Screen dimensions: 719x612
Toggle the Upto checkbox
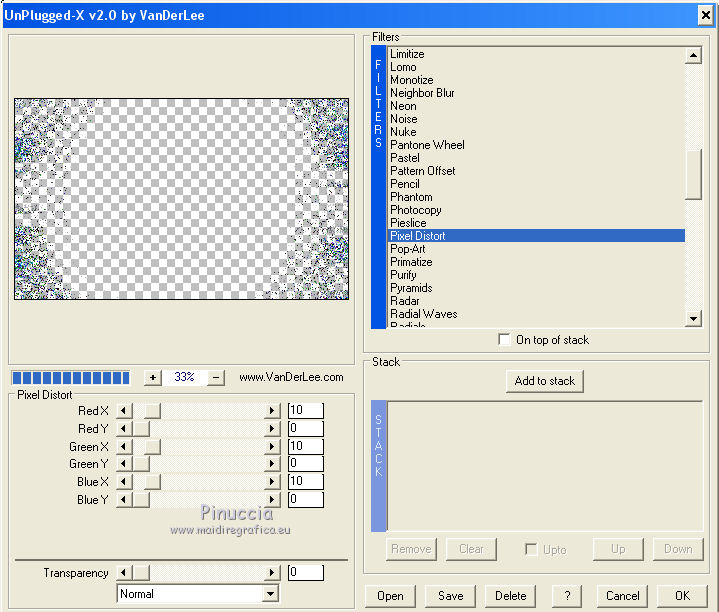[532, 549]
